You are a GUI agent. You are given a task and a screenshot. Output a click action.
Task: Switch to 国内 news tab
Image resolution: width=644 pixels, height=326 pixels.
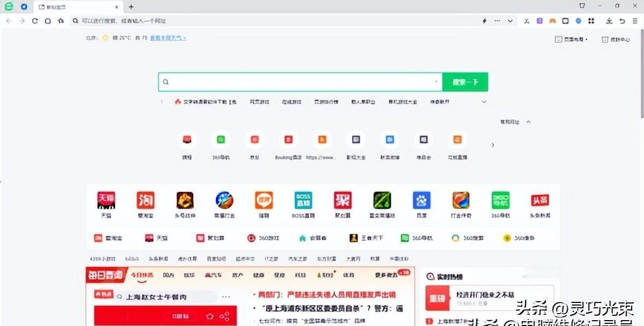[x=169, y=275]
